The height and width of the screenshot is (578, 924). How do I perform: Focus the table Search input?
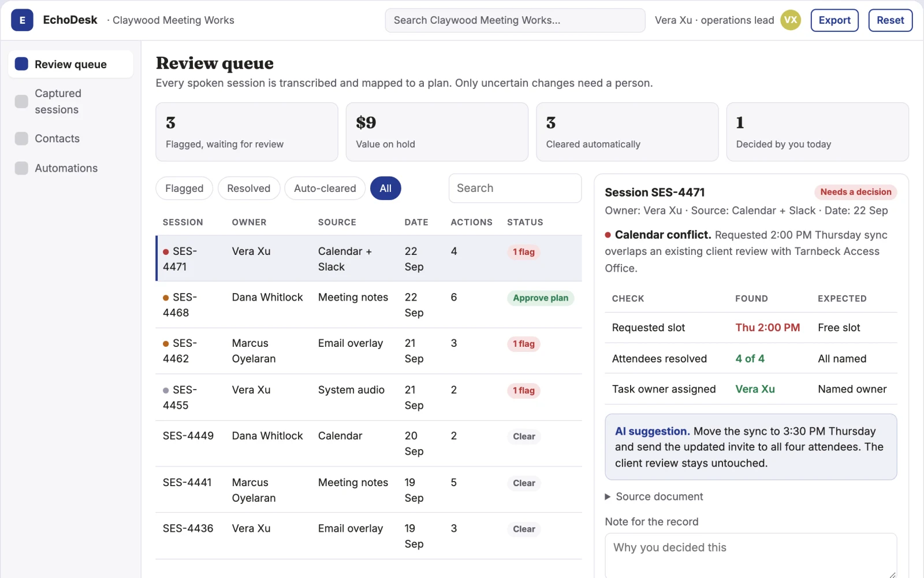point(515,188)
